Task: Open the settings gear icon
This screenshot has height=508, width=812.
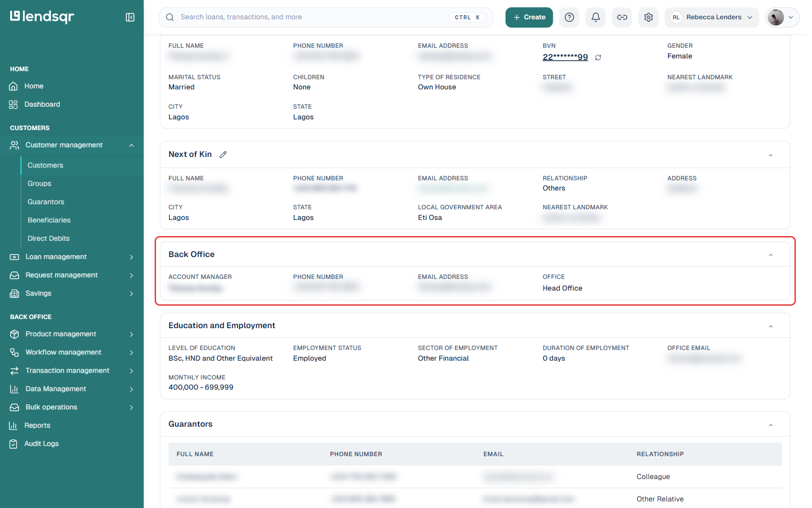Action: [x=649, y=17]
